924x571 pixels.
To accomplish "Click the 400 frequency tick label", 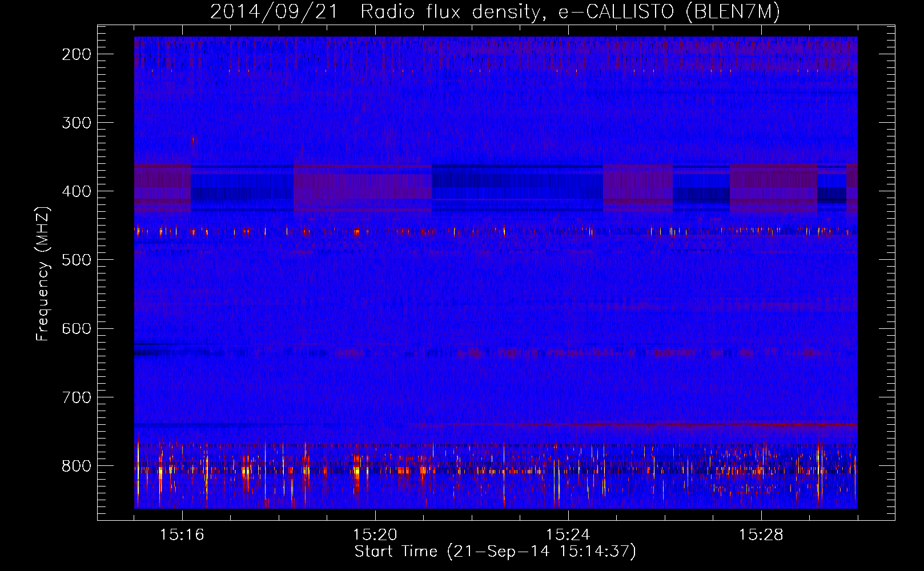I will click(76, 191).
